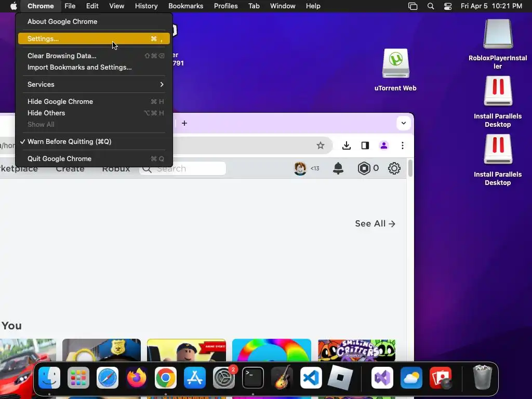
Task: Expand the Services submenu
Action: click(94, 84)
